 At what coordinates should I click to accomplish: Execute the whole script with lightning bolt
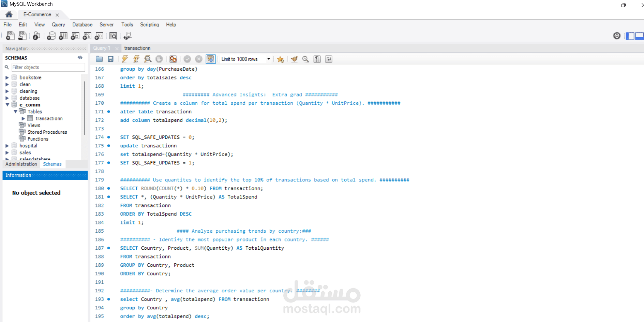point(125,59)
